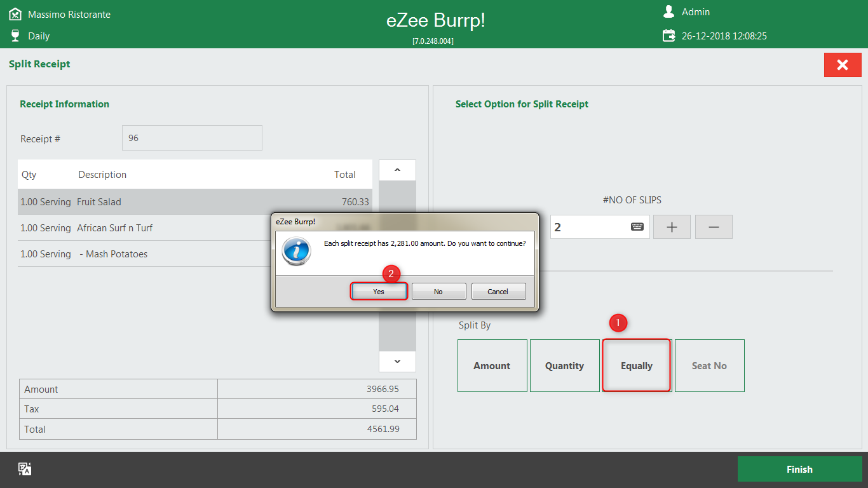Click the Split By label
The image size is (868, 488).
tap(475, 325)
